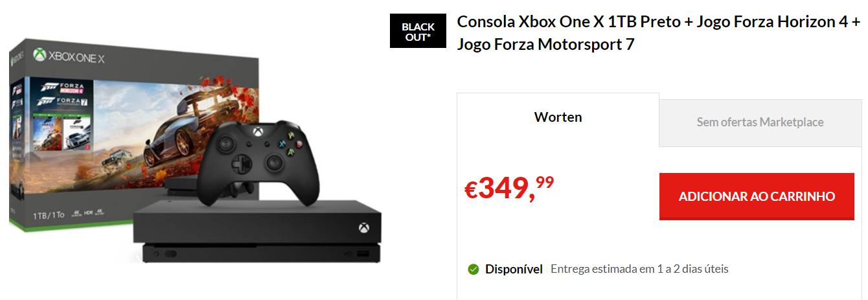Screen dimensions: 868x300
Task: Click the Xbox One X console image
Action: [257, 231]
